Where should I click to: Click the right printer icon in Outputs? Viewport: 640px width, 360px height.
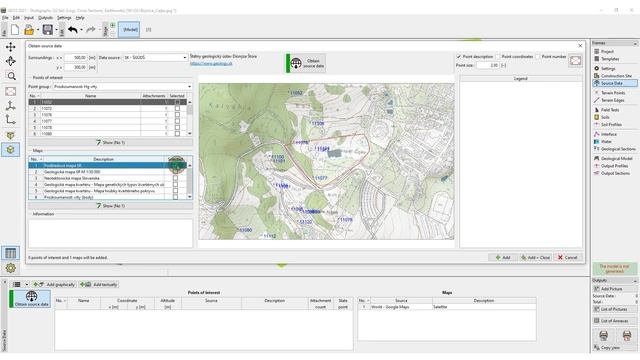(627, 336)
